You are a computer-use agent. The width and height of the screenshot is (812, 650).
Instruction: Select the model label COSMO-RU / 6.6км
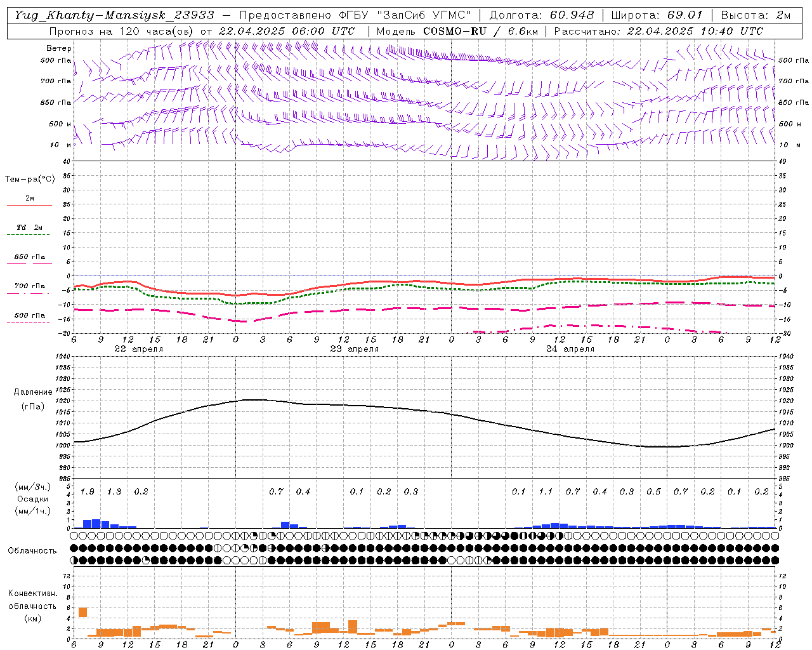coord(481,31)
